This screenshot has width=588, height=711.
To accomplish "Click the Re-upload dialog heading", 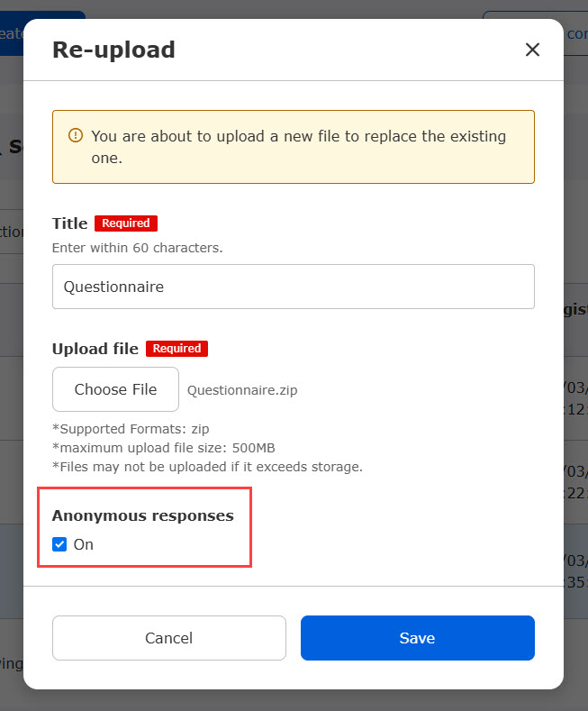I will [x=113, y=50].
